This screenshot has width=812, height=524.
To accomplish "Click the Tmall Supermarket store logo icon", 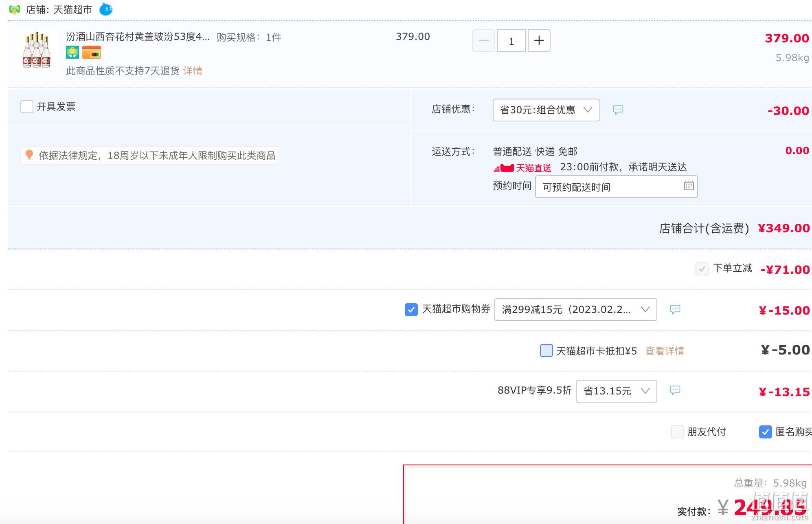I will click(x=15, y=9).
